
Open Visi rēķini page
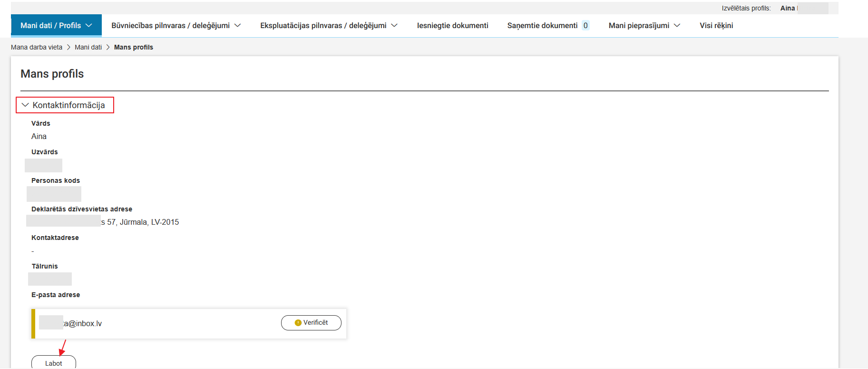click(716, 25)
